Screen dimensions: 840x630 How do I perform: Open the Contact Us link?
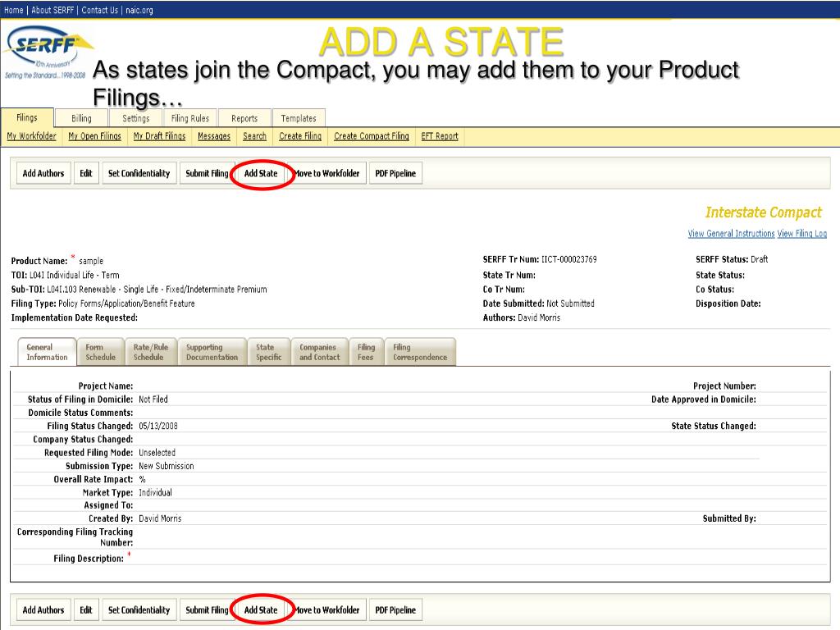point(99,10)
